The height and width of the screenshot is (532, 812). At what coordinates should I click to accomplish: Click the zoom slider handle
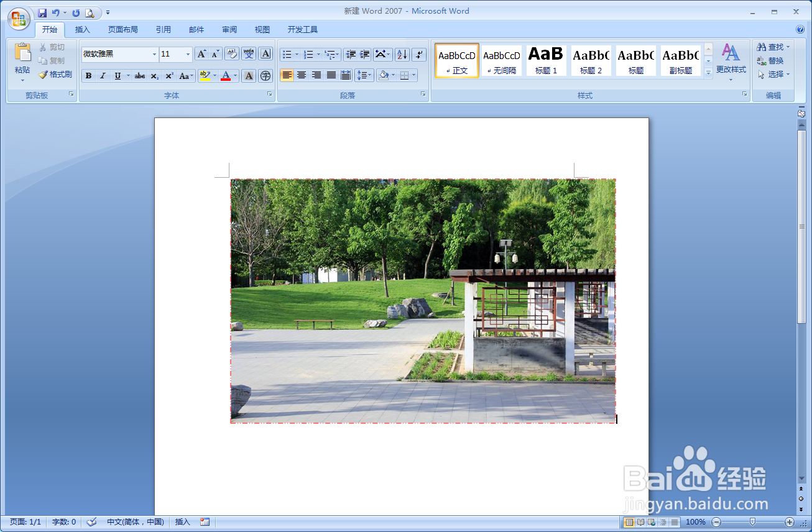pos(753,522)
